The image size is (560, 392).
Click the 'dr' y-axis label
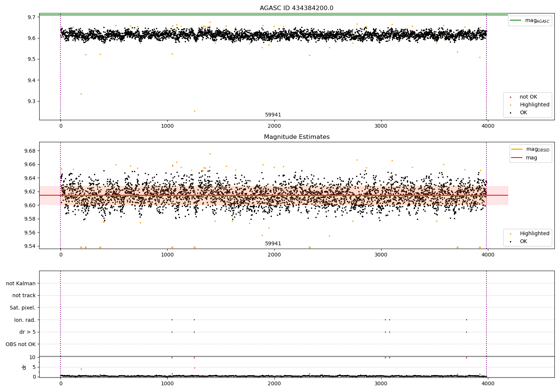pos(24,367)
